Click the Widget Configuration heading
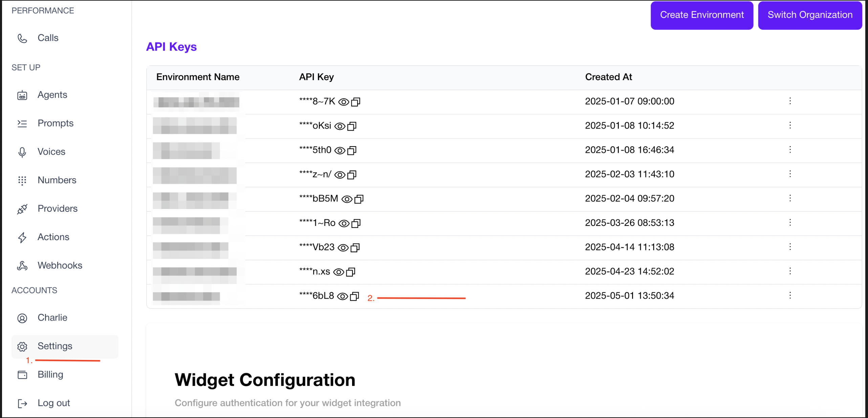This screenshot has height=418, width=868. tap(265, 380)
